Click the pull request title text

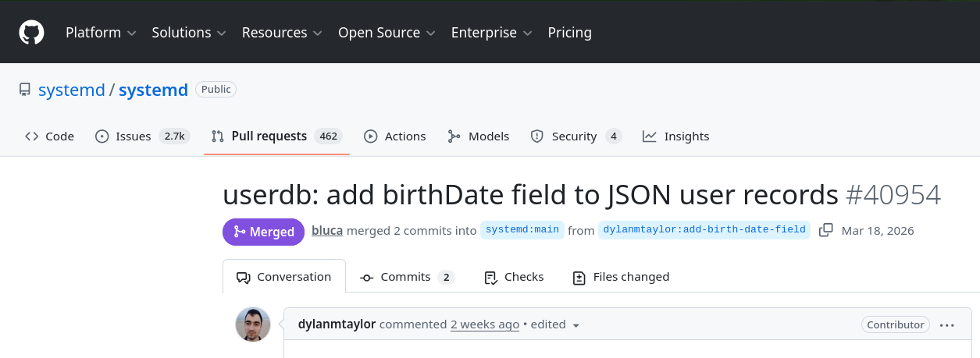point(531,195)
